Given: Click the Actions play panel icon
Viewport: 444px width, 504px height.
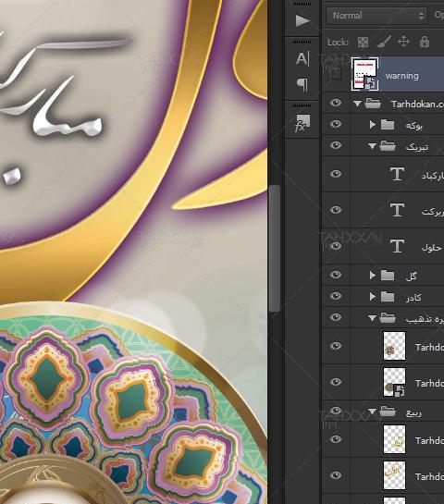Looking at the screenshot, I should click(x=302, y=21).
